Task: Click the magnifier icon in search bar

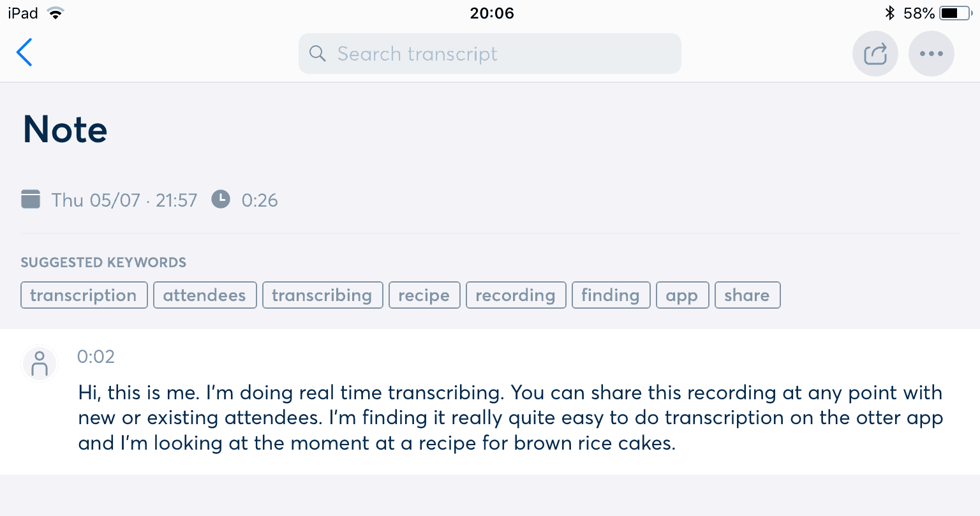Action: pos(317,54)
